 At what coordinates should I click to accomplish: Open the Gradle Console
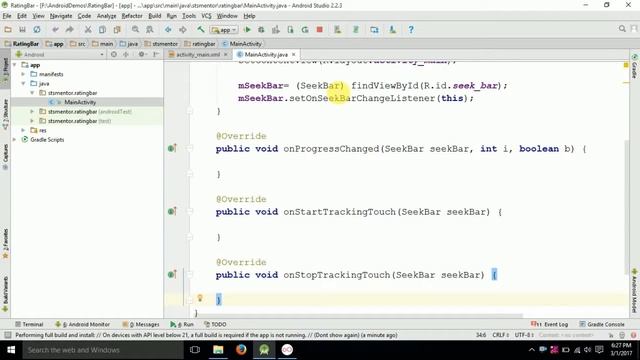click(602, 324)
